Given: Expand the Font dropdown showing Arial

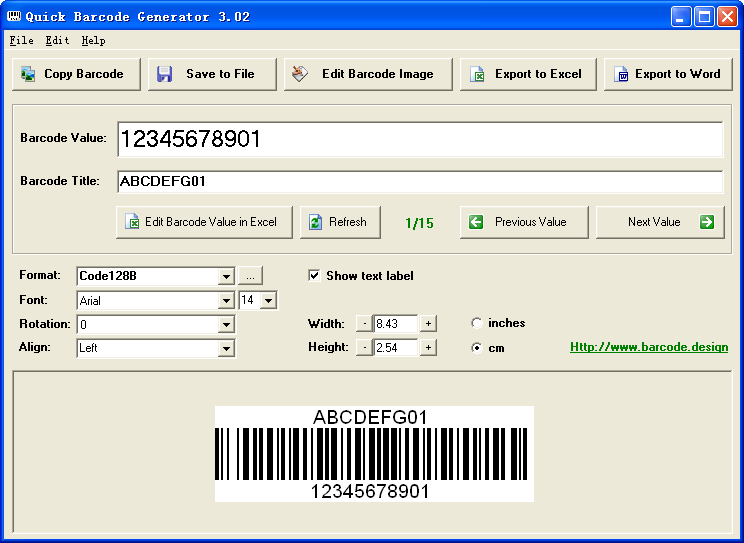Looking at the screenshot, I should 226,300.
